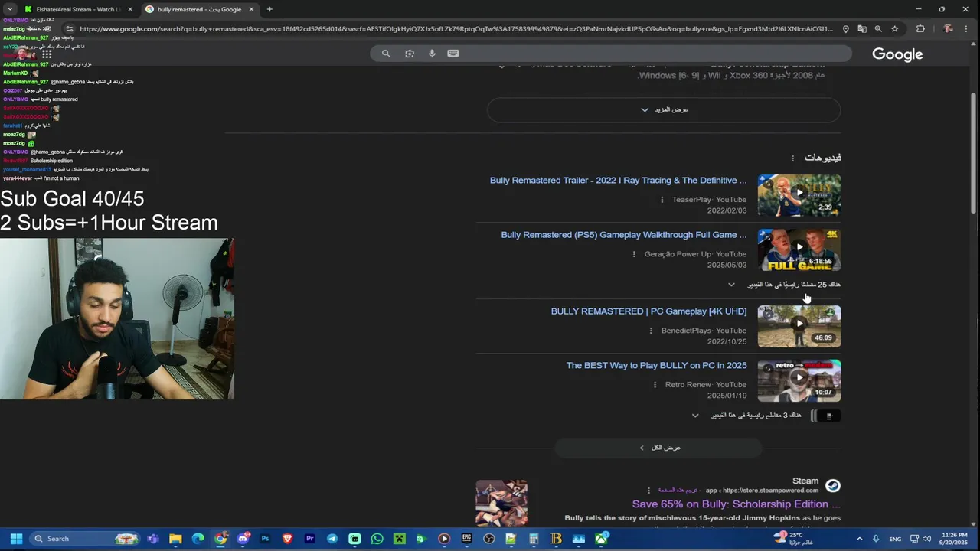Open the volume speaker tray icon
The height and width of the screenshot is (551, 980).
point(927,539)
